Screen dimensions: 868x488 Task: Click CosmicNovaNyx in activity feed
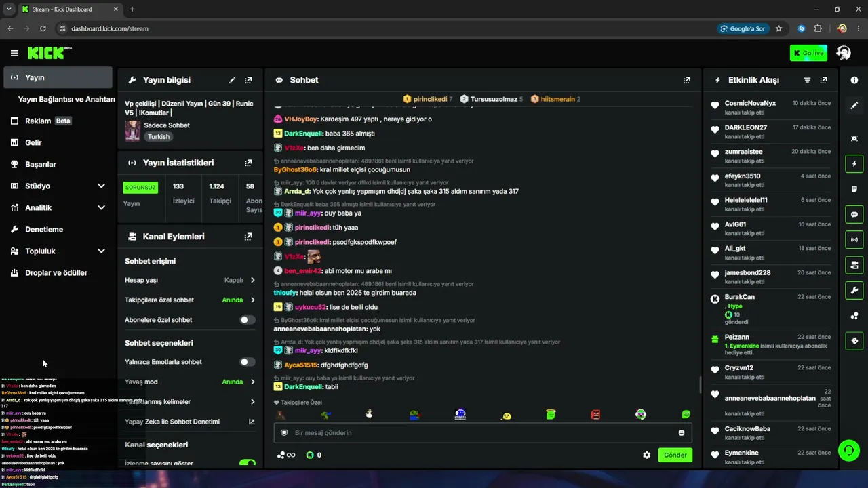coord(750,103)
